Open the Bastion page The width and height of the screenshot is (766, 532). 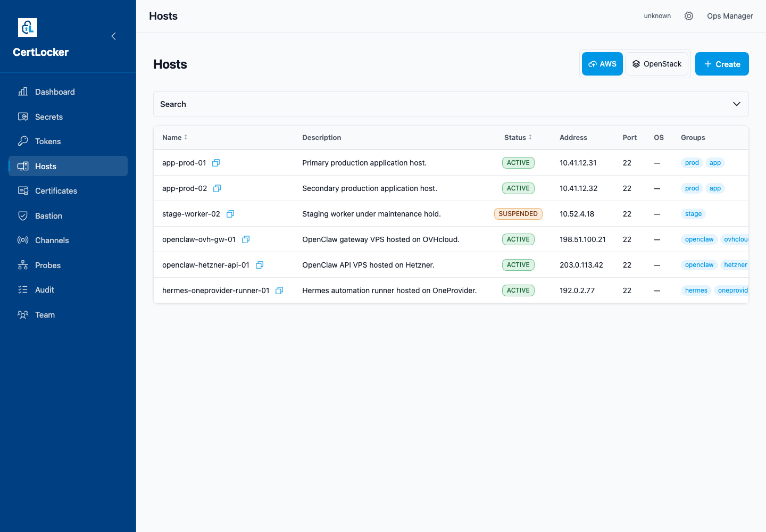coord(68,215)
